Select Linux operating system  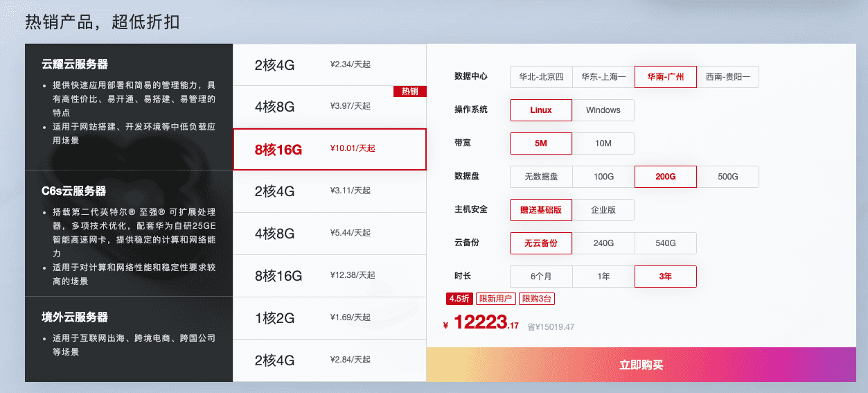541,110
